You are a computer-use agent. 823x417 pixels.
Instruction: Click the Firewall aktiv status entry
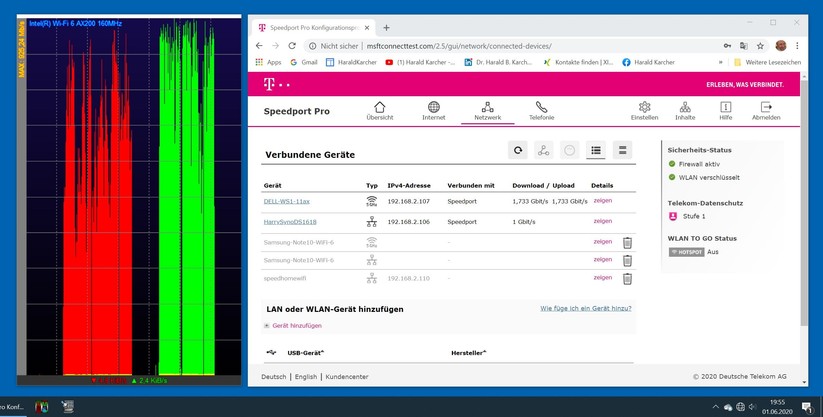point(694,164)
